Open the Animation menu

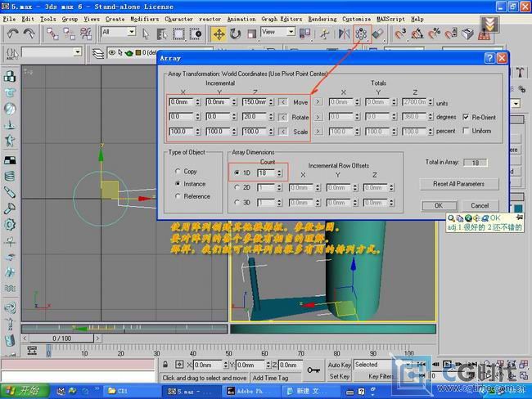241,19
